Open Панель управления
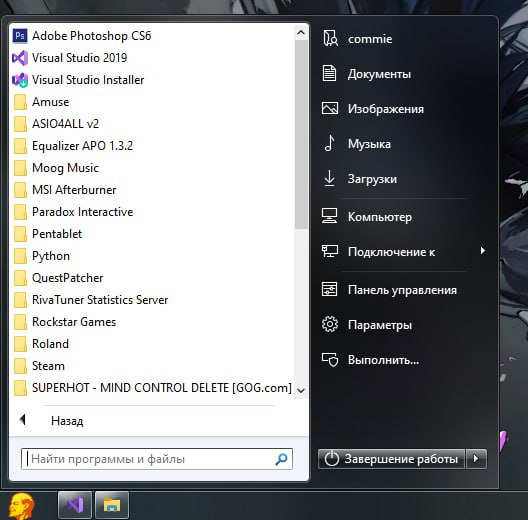Screen dimensions: 528x520 [402, 290]
